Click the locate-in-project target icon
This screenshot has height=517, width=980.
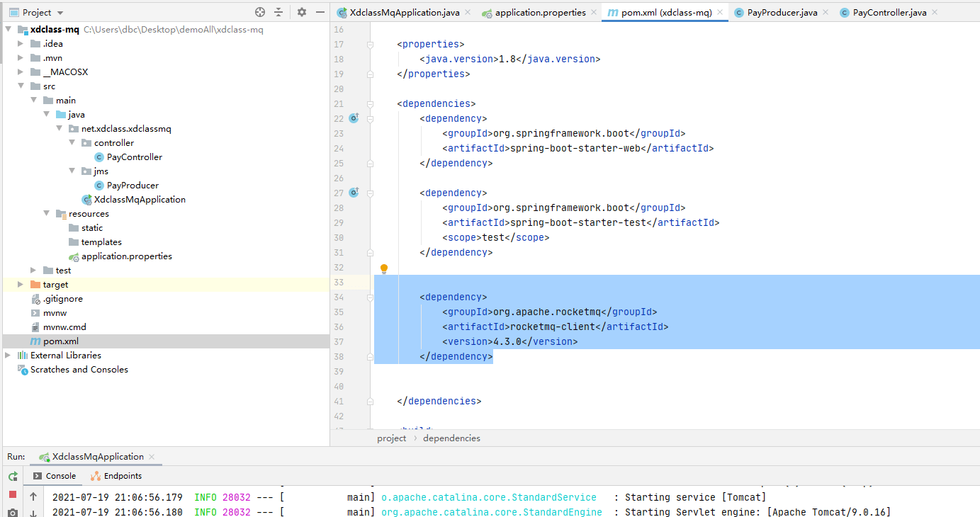coord(260,12)
